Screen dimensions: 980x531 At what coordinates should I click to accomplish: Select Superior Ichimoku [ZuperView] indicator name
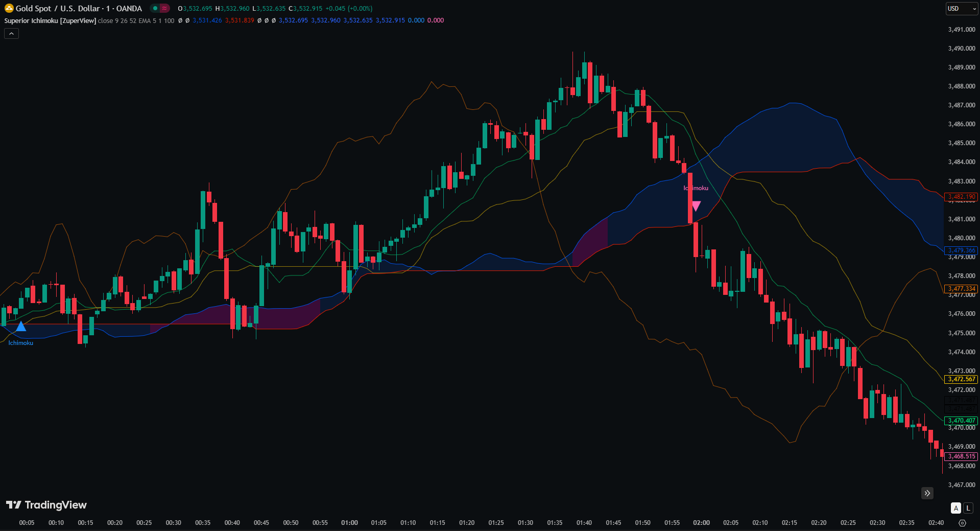point(50,20)
